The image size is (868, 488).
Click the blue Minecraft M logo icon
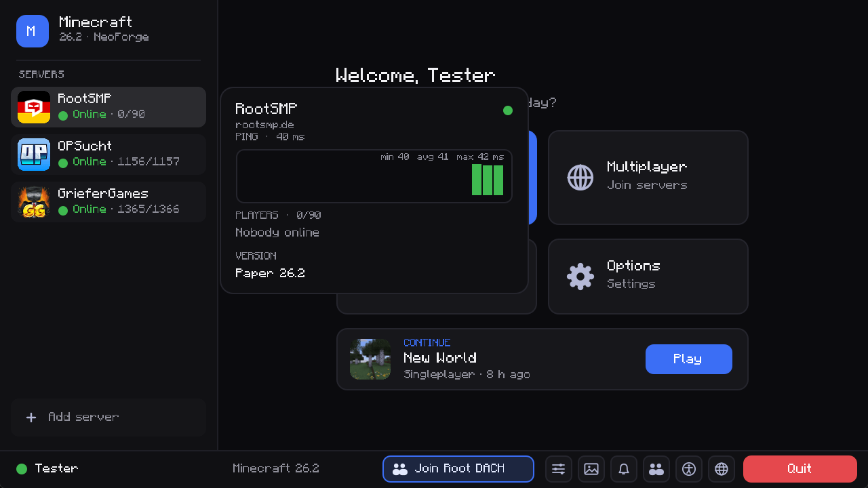click(33, 31)
